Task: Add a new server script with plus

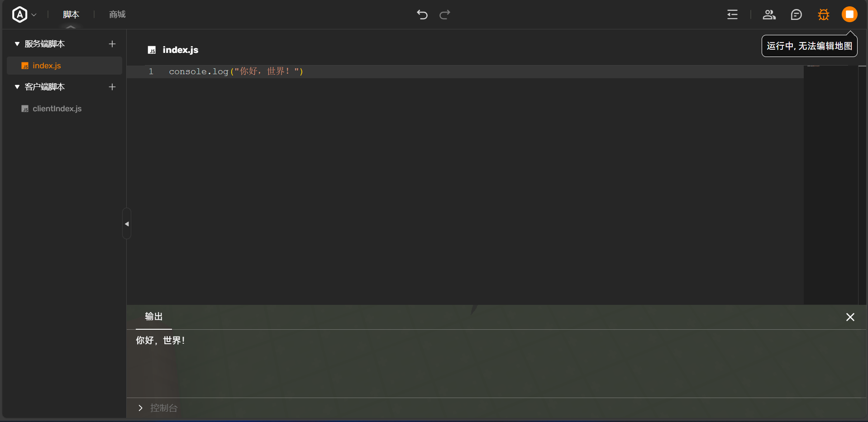Action: point(112,44)
